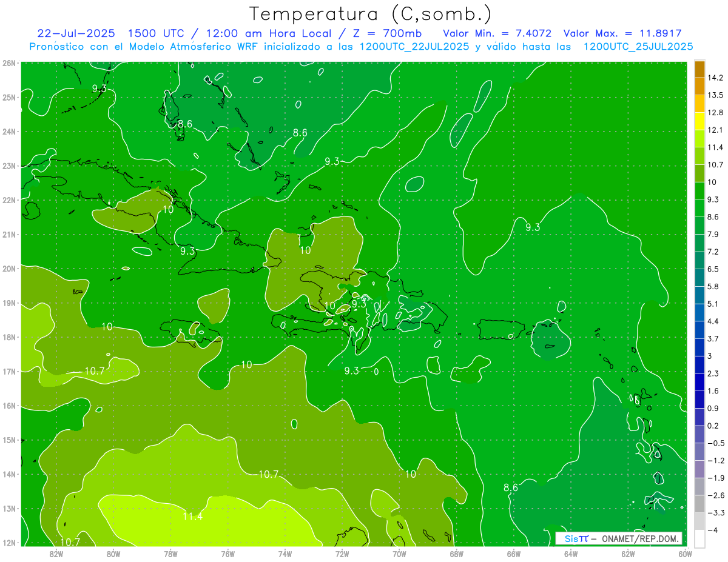Click the '80W' longitude axis label
The image size is (728, 562).
click(113, 553)
